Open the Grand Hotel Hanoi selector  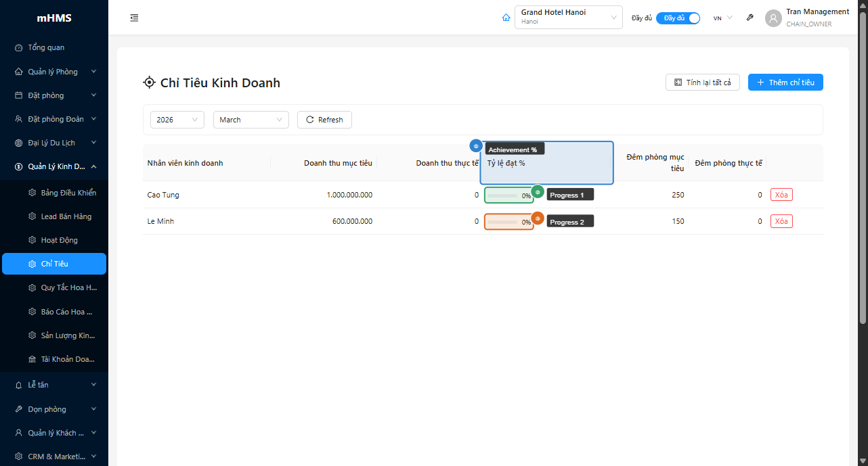[x=568, y=18]
